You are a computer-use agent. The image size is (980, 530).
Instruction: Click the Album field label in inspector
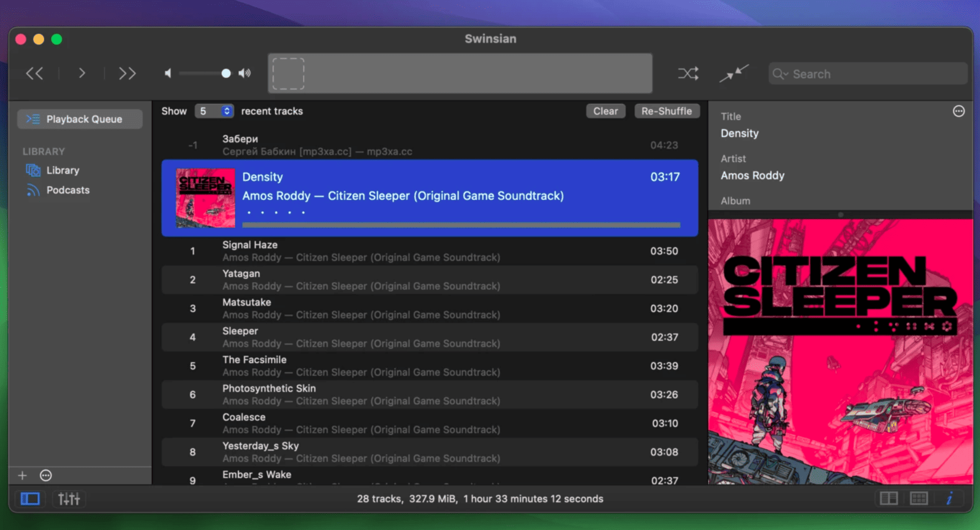point(735,201)
